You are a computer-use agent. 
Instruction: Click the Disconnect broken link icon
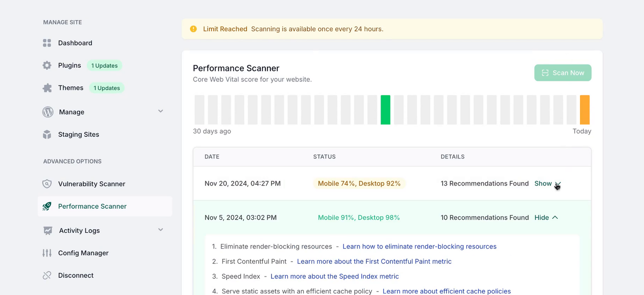coord(47,275)
